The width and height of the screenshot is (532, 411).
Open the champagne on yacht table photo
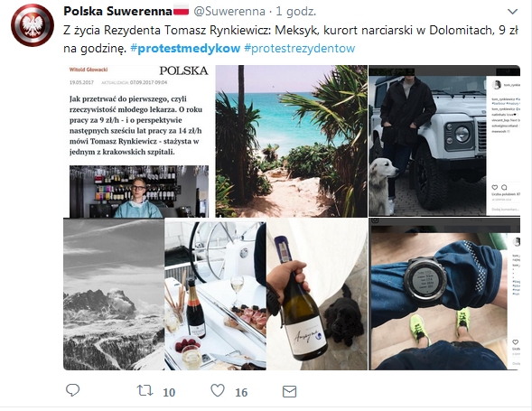coord(216,294)
